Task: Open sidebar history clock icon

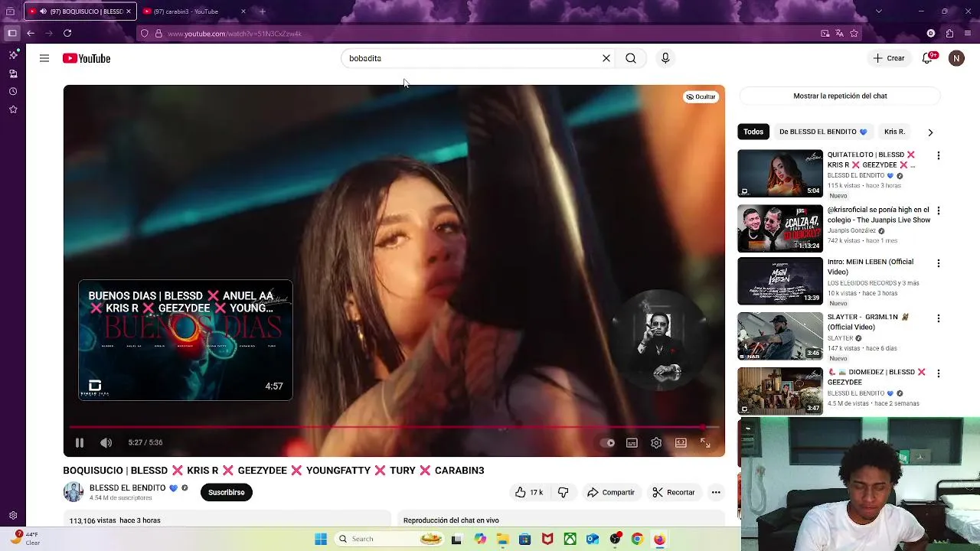Action: pos(13,92)
